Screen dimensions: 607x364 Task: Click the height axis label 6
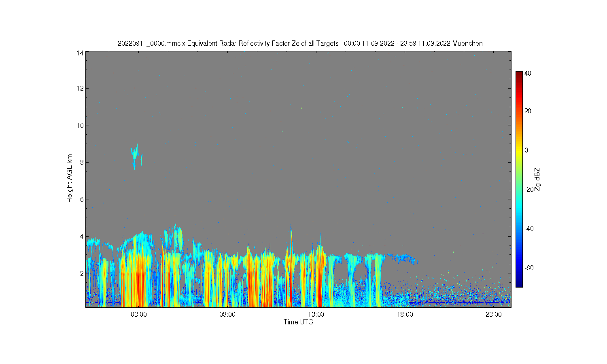pos(82,199)
